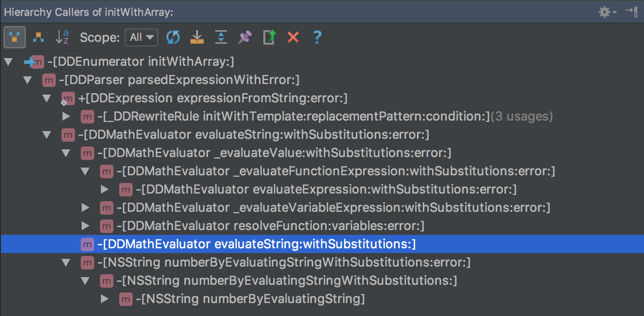Hide the hierarchy tool window panel
Image resolution: width=644 pixels, height=316 pixels.
point(631,12)
